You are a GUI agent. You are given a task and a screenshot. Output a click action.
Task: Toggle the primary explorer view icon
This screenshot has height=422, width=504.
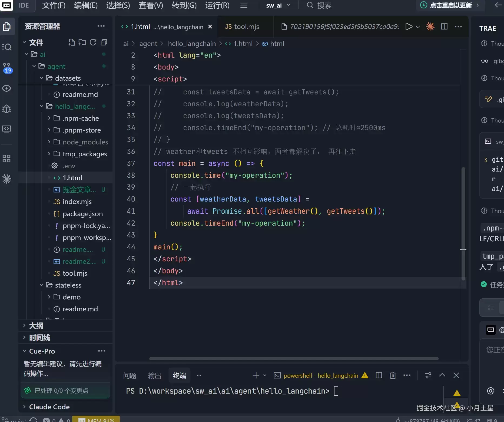click(x=7, y=27)
